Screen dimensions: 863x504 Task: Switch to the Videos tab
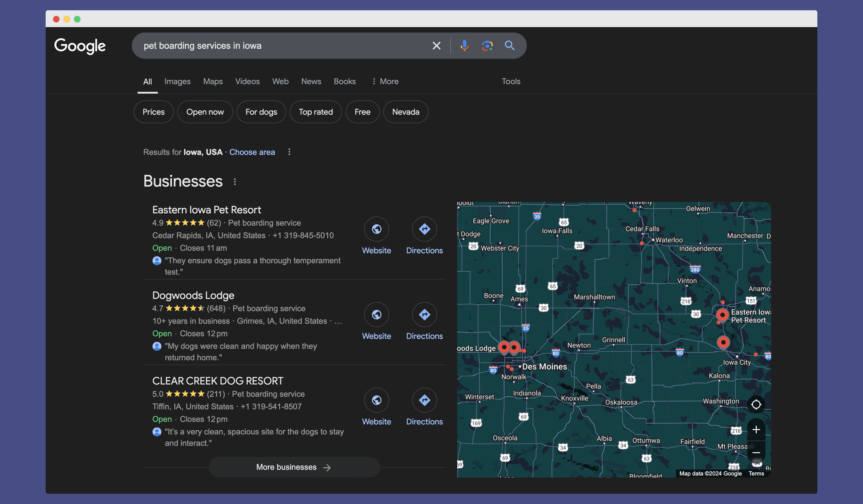coord(247,82)
